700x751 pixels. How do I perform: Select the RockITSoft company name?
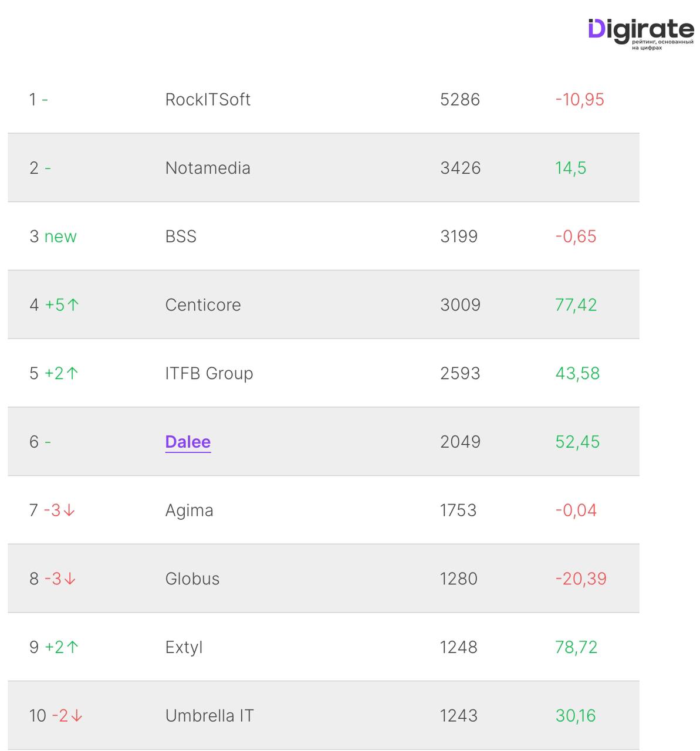pyautogui.click(x=208, y=100)
